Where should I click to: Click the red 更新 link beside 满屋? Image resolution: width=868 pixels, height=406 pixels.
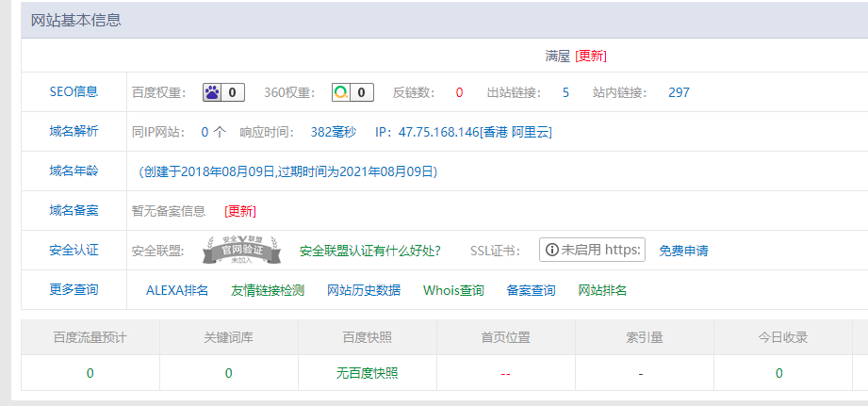tap(591, 56)
